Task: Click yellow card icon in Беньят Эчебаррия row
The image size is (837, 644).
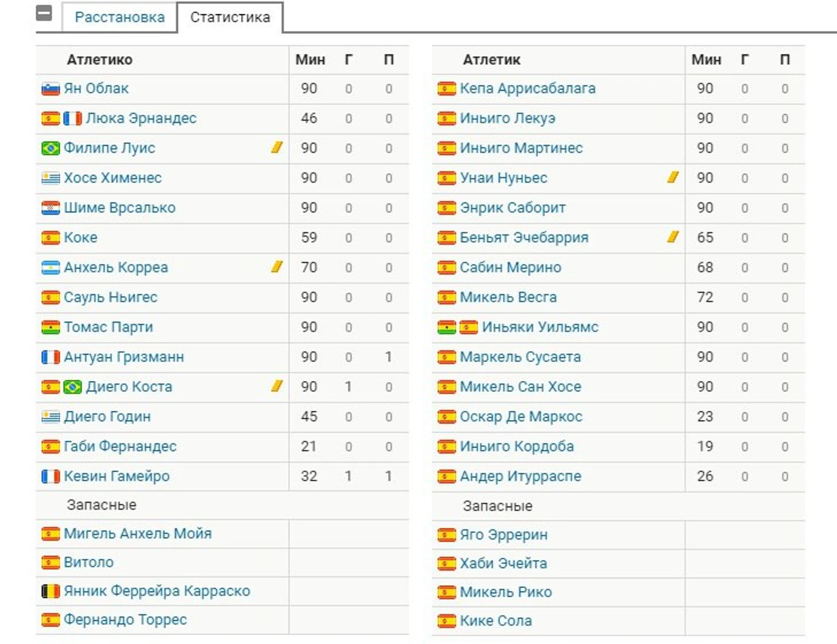Action: point(673,237)
